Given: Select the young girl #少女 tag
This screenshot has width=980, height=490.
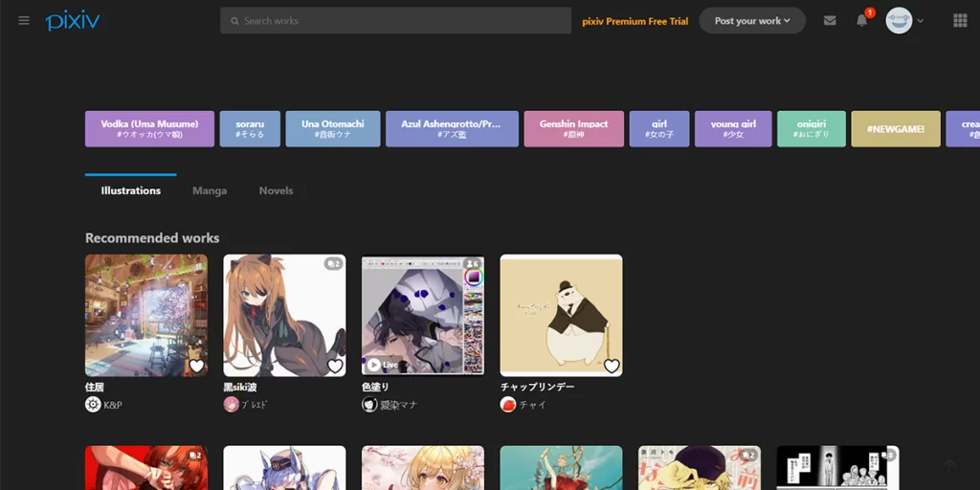Looking at the screenshot, I should tap(733, 129).
